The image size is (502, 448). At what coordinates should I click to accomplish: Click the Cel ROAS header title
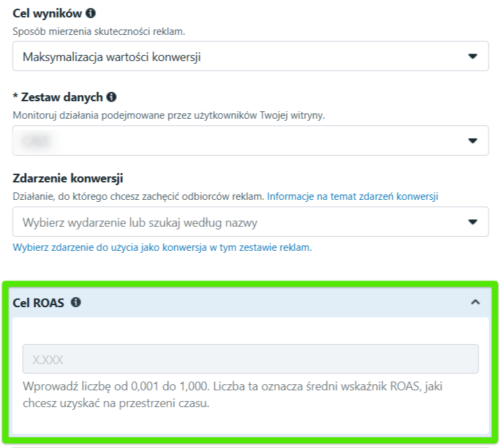pos(39,302)
